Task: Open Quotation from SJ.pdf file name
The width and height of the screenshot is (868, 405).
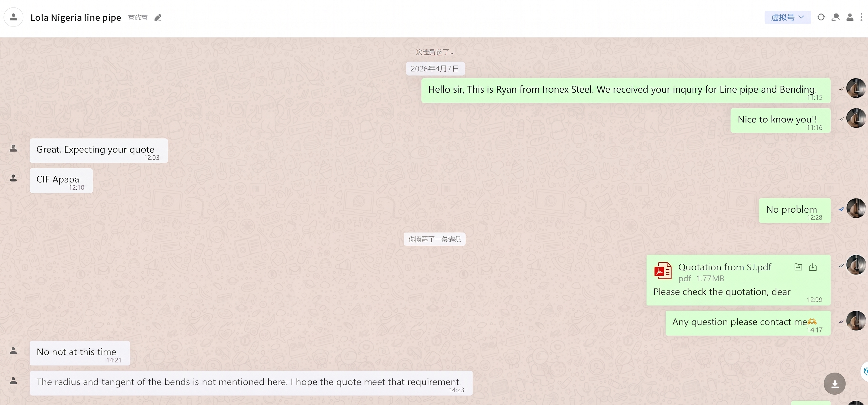Action: click(724, 267)
